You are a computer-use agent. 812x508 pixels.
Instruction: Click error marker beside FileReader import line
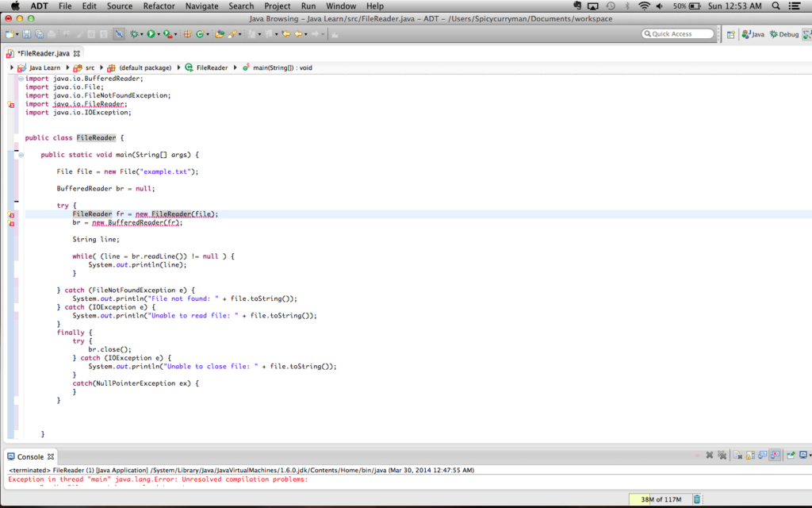tap(11, 104)
